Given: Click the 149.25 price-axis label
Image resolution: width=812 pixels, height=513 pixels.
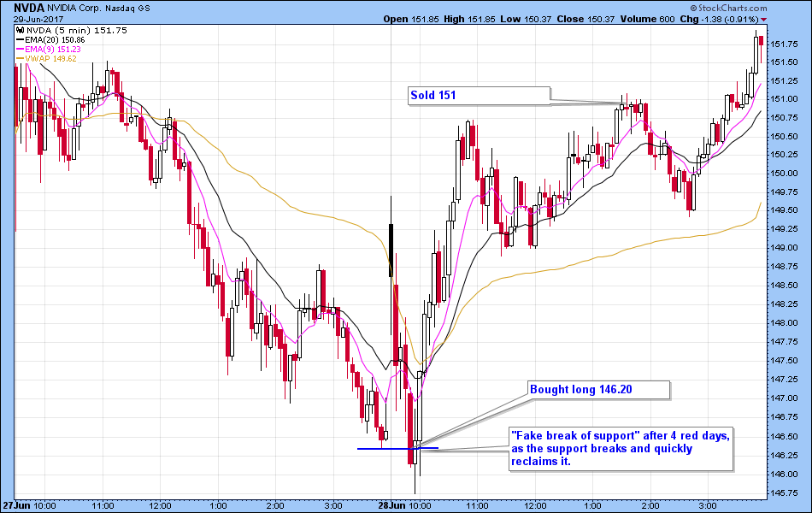Looking at the screenshot, I should [784, 229].
